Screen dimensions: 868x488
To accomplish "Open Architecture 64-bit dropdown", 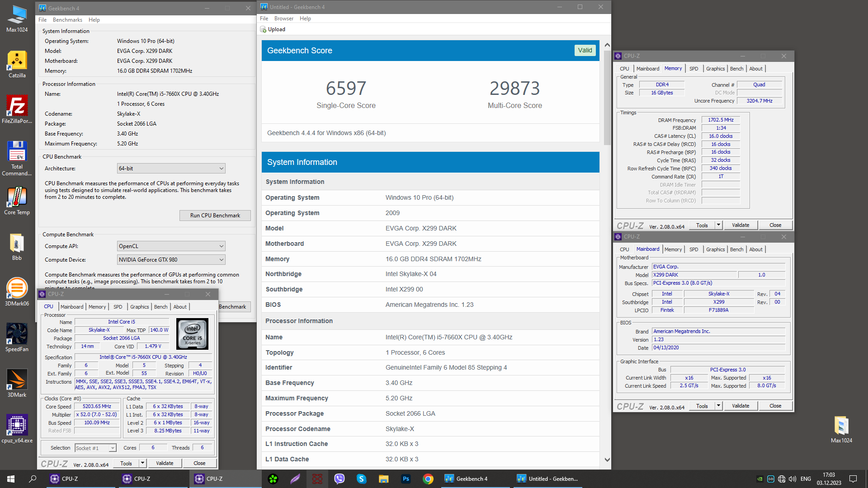I will (x=171, y=169).
